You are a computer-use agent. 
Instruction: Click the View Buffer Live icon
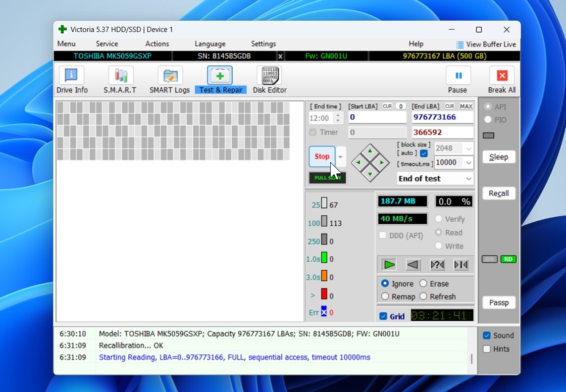[x=460, y=45]
